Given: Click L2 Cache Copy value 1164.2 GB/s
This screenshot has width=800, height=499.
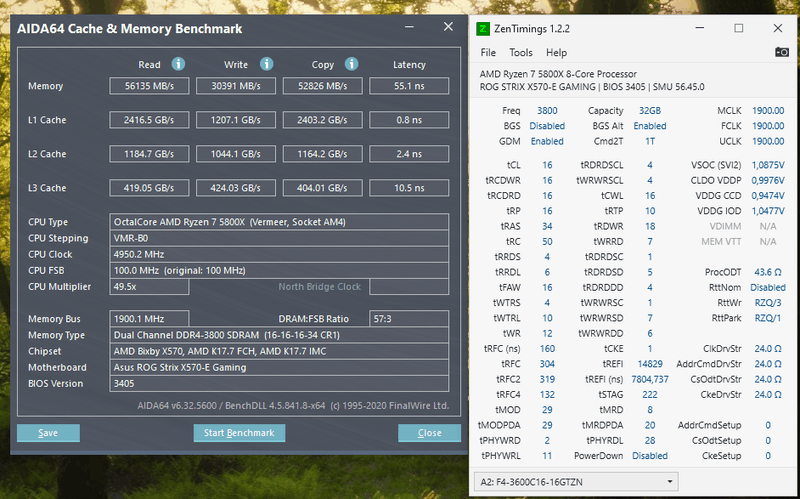Looking at the screenshot, I should coord(322,154).
